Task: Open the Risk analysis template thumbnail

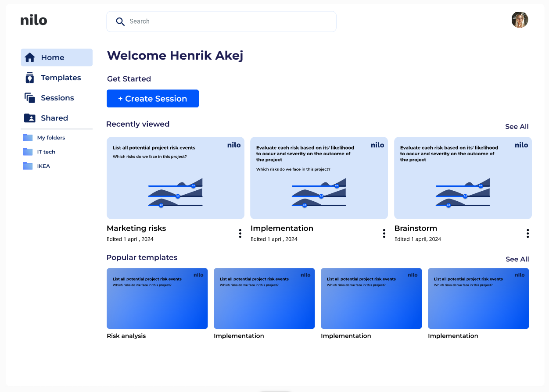Action: pos(157,299)
